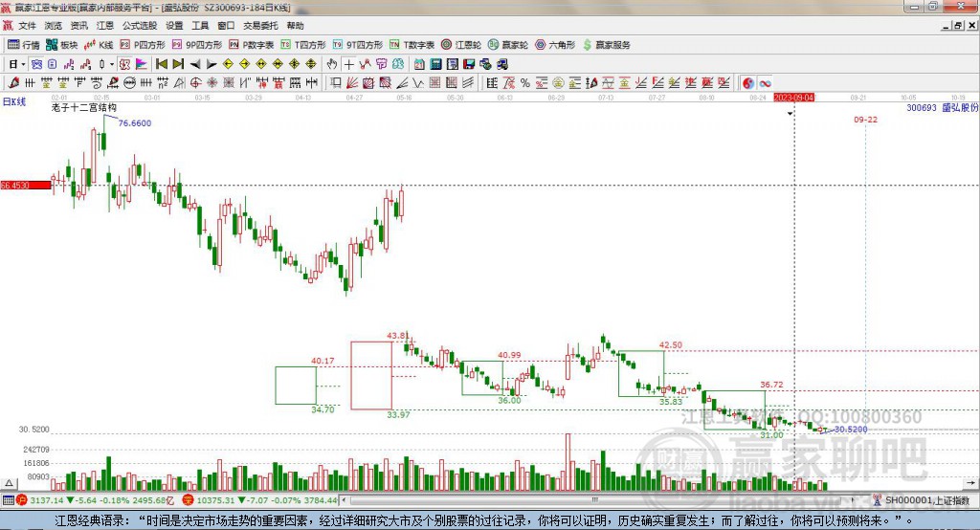This screenshot has width=980, height=530.
Task: Jump to first bar with skip-to-start icon
Action: coord(162,64)
